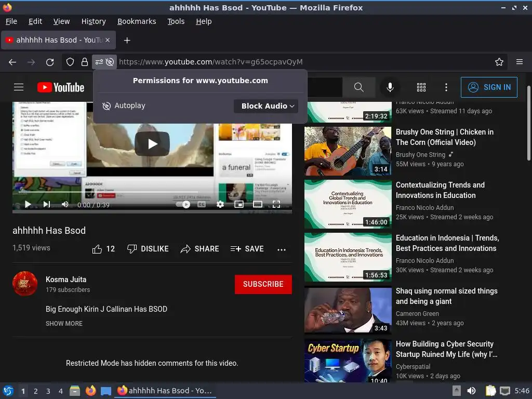Search with voice using microphone icon
The width and height of the screenshot is (532, 399).
click(390, 87)
